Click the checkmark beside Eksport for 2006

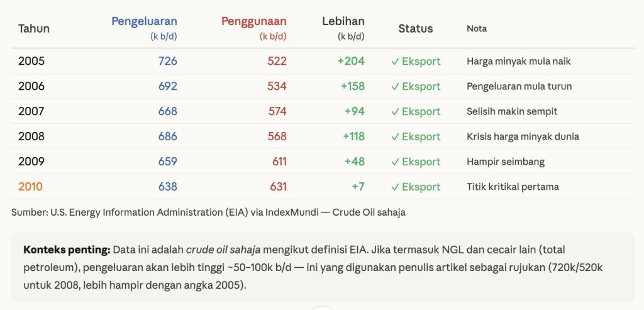click(395, 87)
